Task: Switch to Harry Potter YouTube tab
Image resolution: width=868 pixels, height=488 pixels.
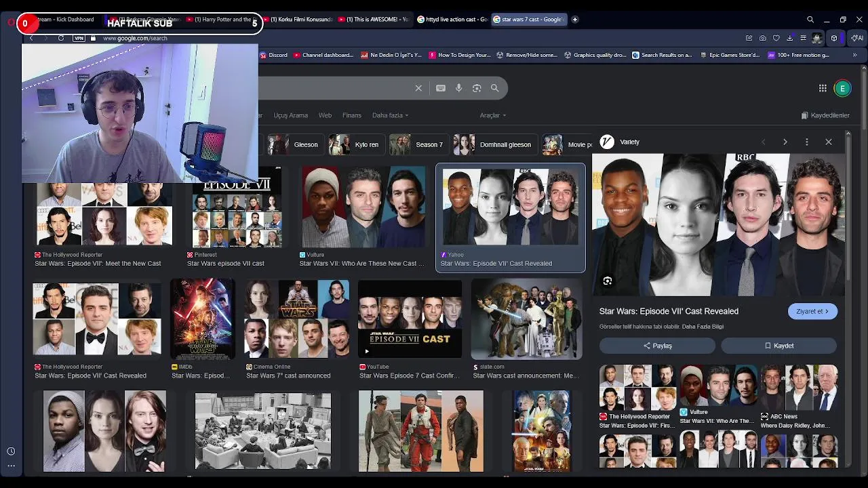Action: coord(221,20)
